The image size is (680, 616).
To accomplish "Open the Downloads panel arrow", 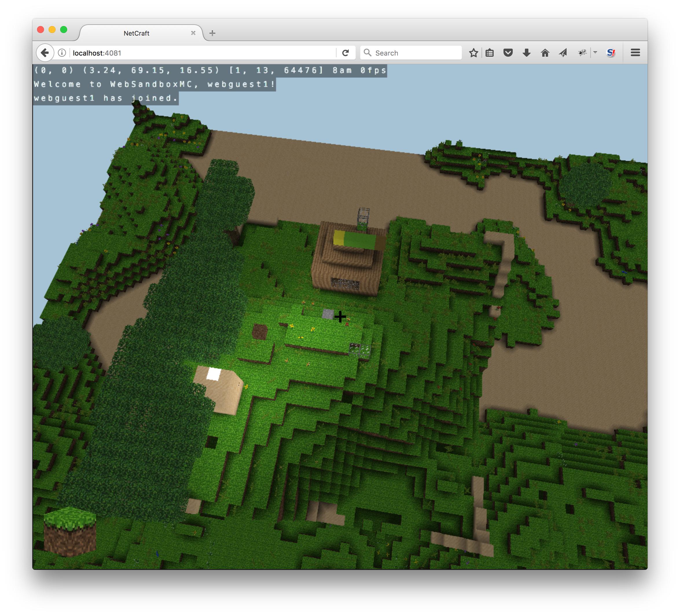I will click(x=526, y=53).
